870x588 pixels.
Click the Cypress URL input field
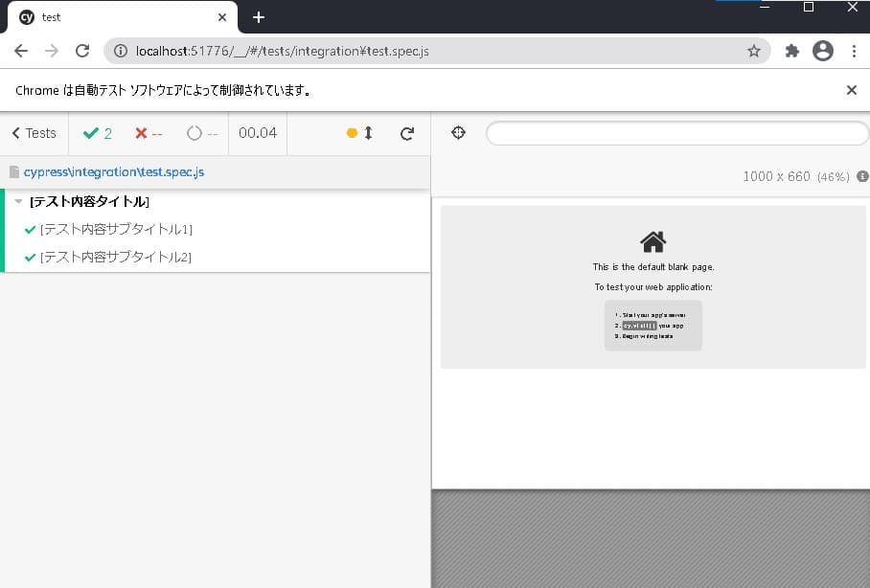pyautogui.click(x=676, y=133)
